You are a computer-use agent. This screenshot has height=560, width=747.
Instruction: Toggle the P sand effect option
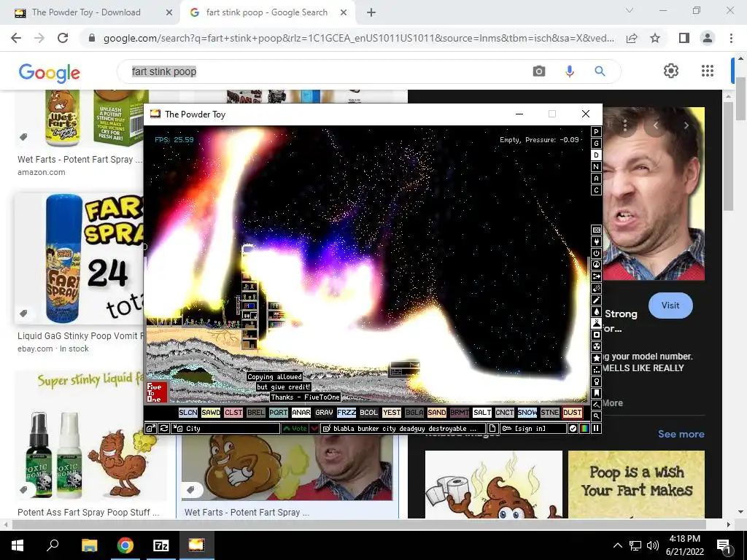point(596,131)
